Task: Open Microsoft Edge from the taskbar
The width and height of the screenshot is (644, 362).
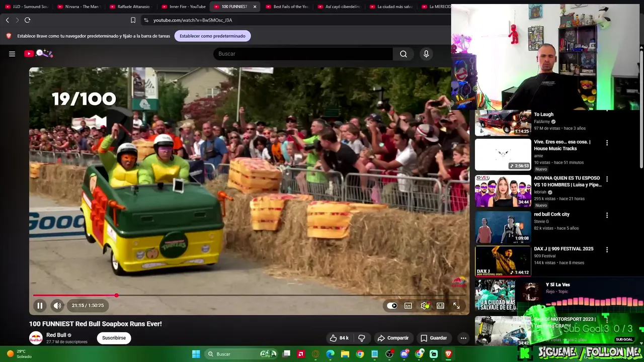Action: click(330, 354)
